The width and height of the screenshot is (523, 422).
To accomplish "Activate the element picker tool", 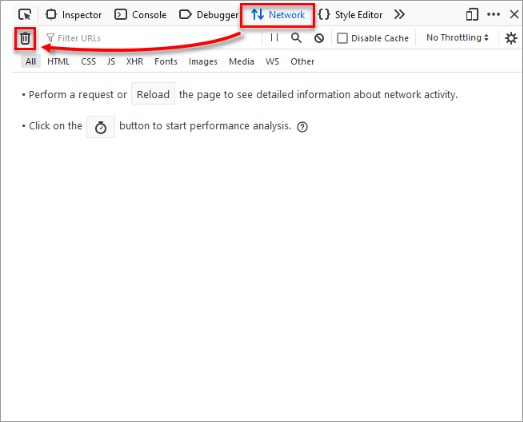I will [25, 15].
